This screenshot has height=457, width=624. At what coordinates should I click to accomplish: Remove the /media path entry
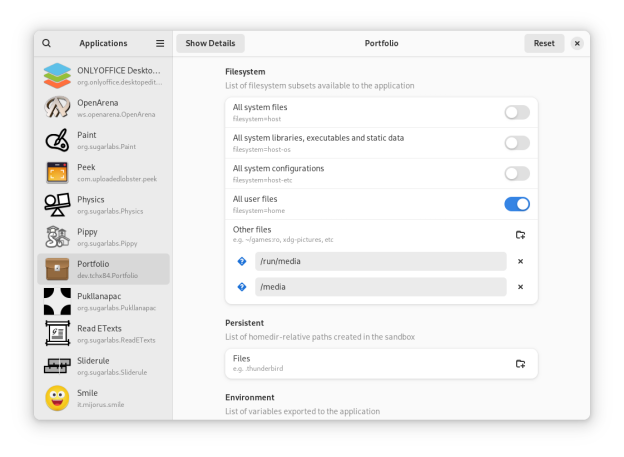tap(520, 287)
